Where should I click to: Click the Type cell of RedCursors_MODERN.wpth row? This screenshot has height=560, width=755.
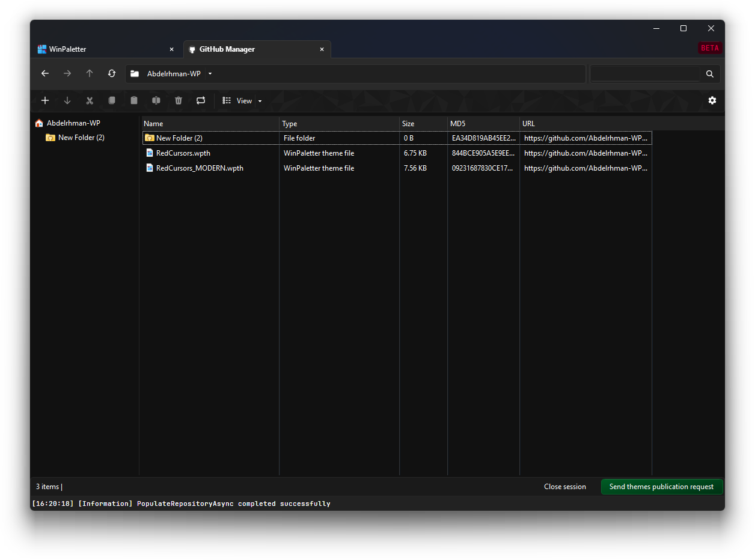click(319, 168)
